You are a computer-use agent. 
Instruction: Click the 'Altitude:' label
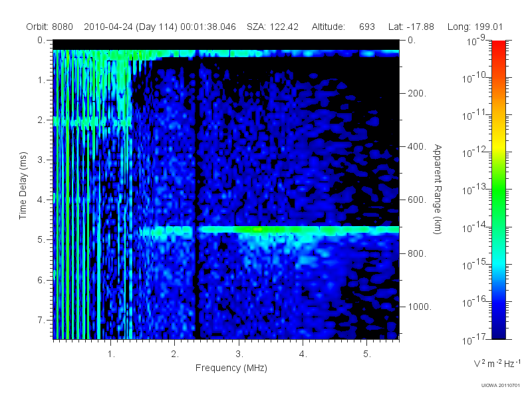(329, 27)
